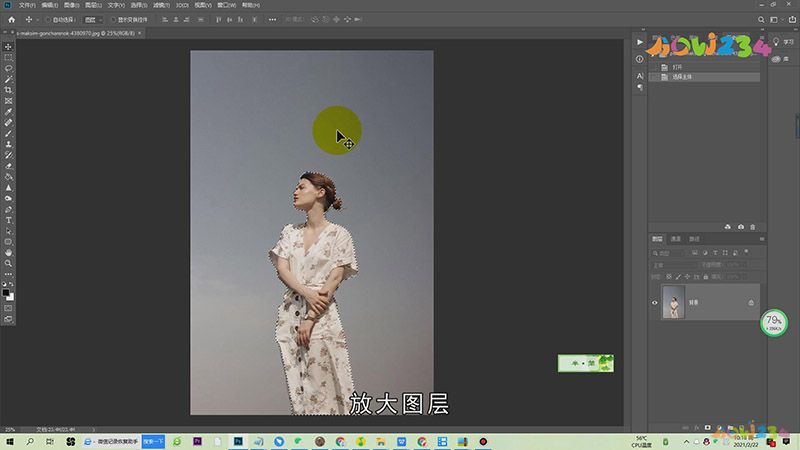The width and height of the screenshot is (800, 450).
Task: Toggle Quick Mask mode icon
Action: tap(8, 308)
